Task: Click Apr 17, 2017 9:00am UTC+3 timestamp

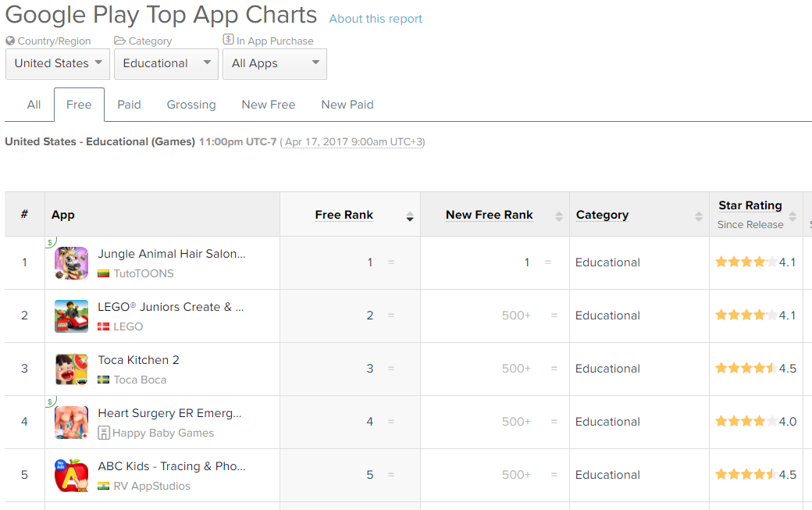Action: coord(354,142)
